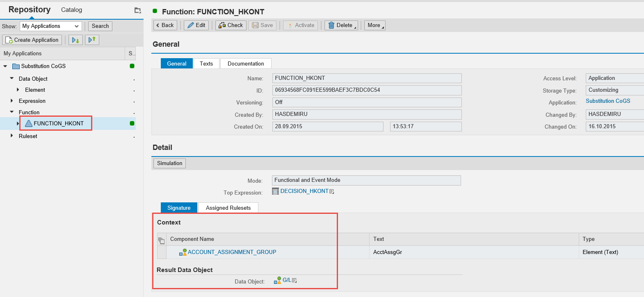Expand the Ruleset tree node
Viewport: 644px width, 297px height.
[x=11, y=136]
